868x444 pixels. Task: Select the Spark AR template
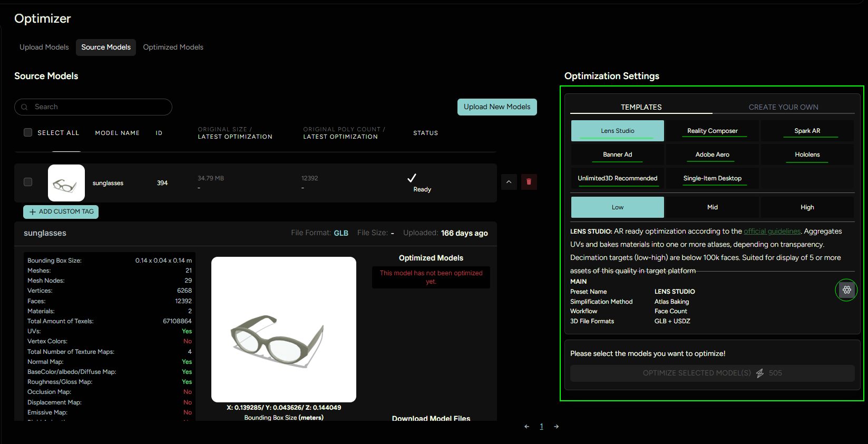(x=807, y=131)
